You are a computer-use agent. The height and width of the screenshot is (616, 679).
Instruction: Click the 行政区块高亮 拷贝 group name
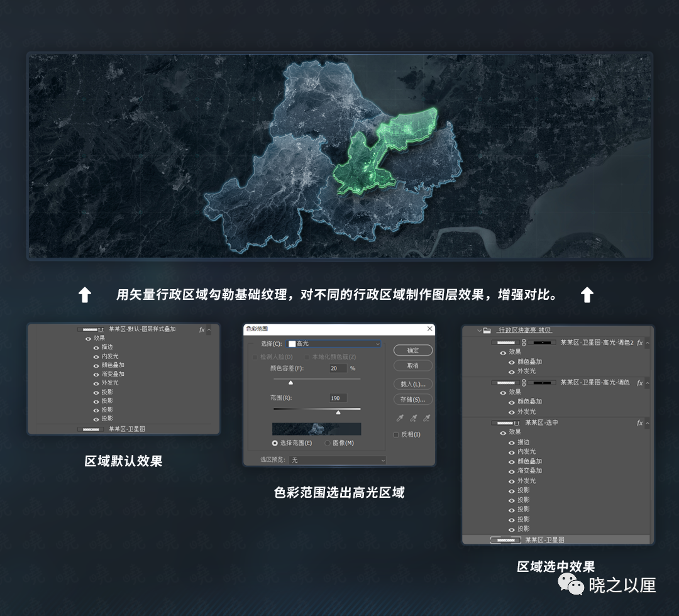525,330
